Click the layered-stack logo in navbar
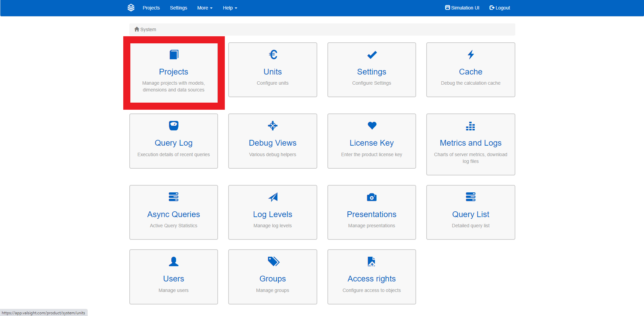The height and width of the screenshot is (316, 644). pos(131,8)
